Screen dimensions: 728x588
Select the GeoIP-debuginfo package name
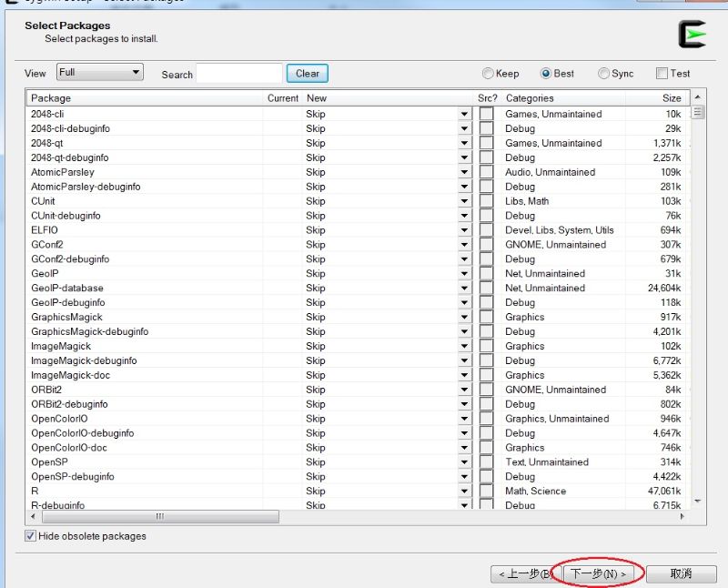click(67, 302)
